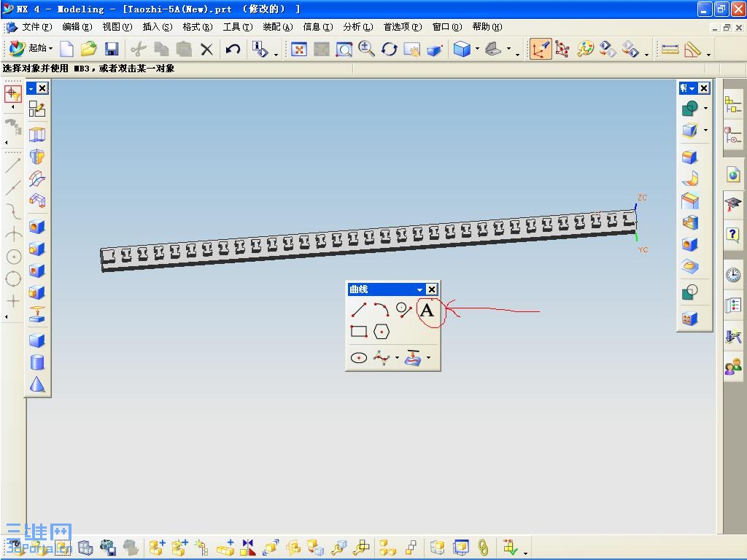Open the dropdown arrow at the end of the 曲线 toolbar's bottom row
Image resolution: width=747 pixels, height=560 pixels.
pyautogui.click(x=429, y=357)
